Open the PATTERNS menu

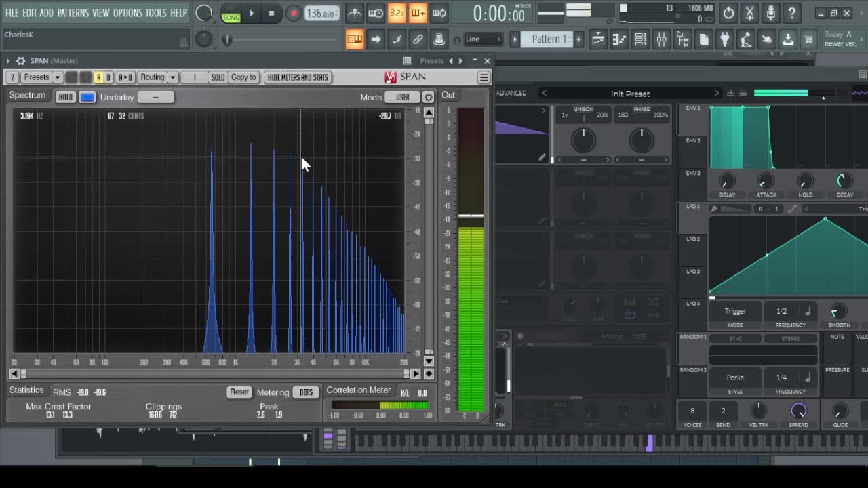(73, 13)
